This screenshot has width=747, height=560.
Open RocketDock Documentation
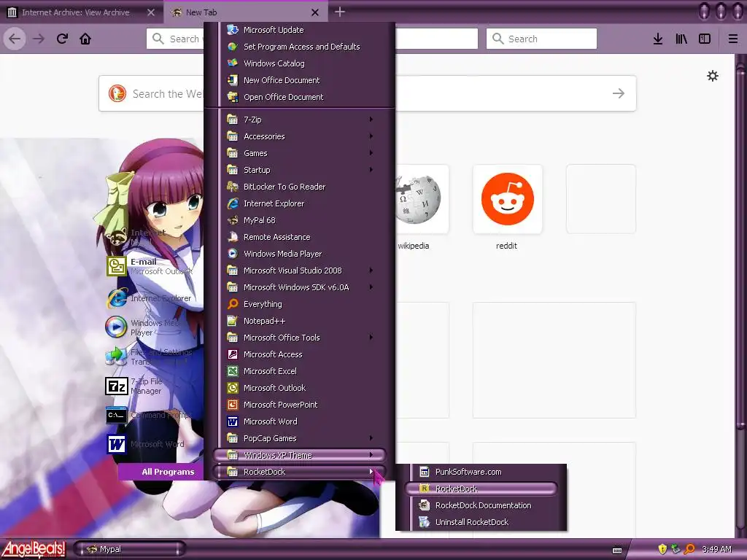coord(482,505)
